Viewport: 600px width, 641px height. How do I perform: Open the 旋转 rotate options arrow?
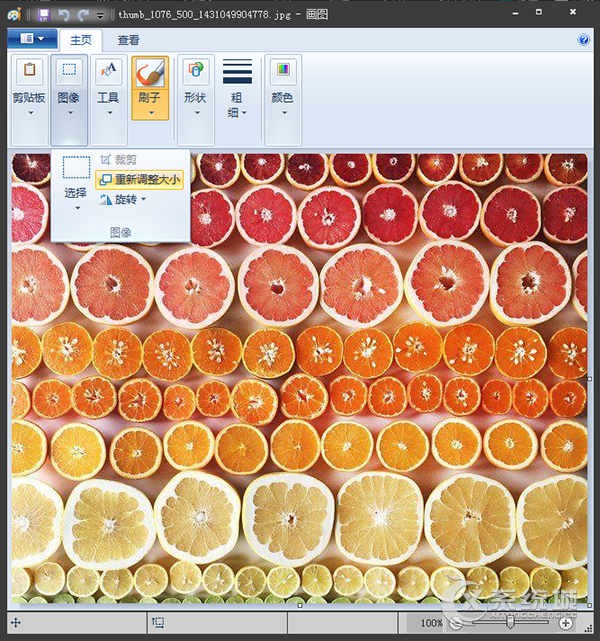(x=143, y=199)
